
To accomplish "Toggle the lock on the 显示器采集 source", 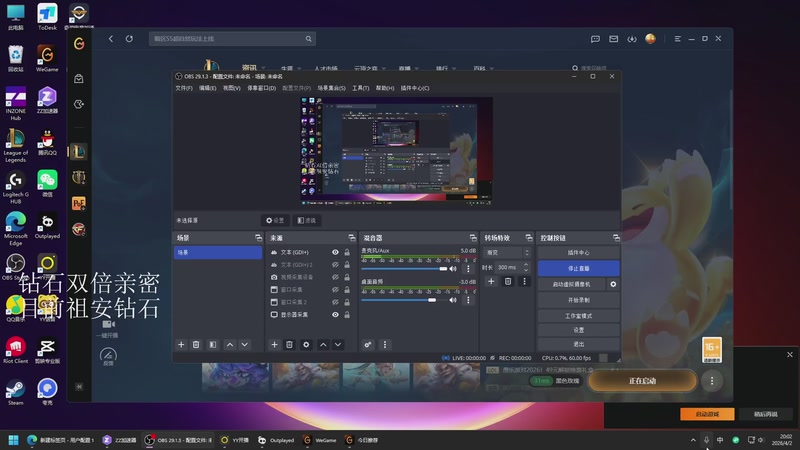I will (x=347, y=315).
